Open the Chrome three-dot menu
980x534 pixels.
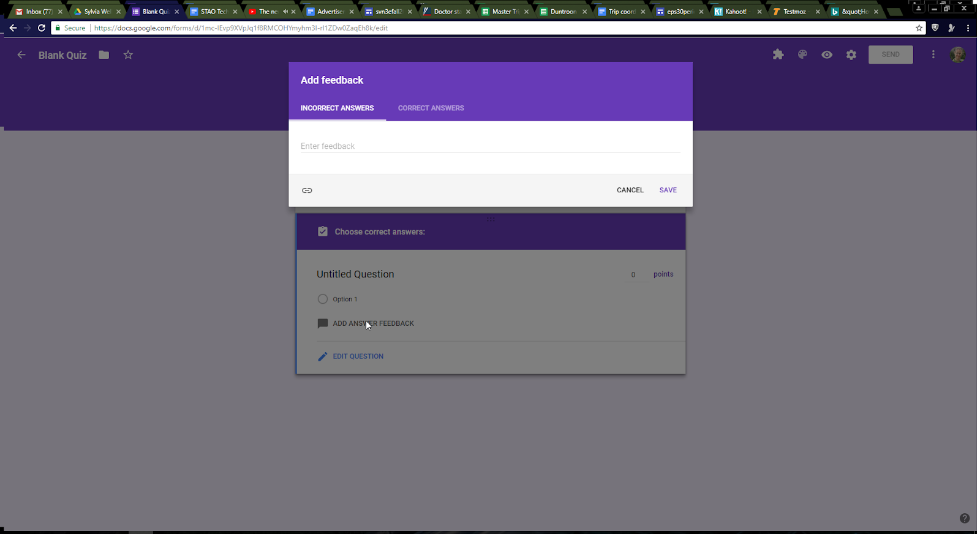click(968, 28)
